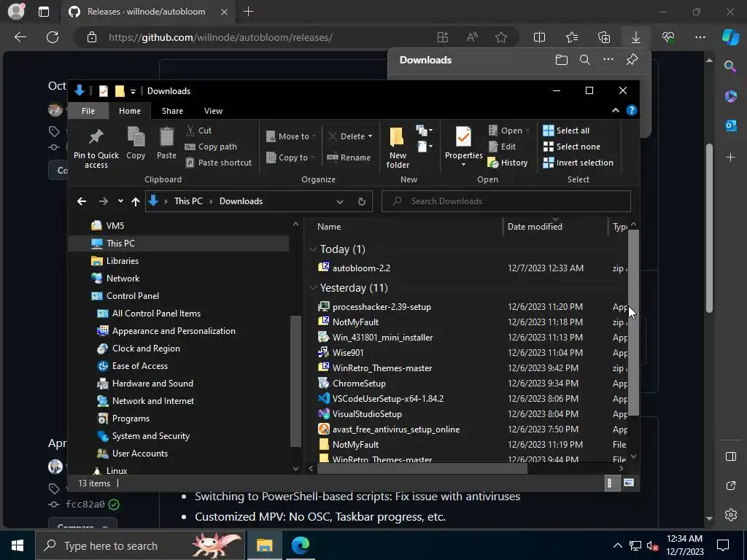Open recent locations dropdown arrow

pos(120,201)
